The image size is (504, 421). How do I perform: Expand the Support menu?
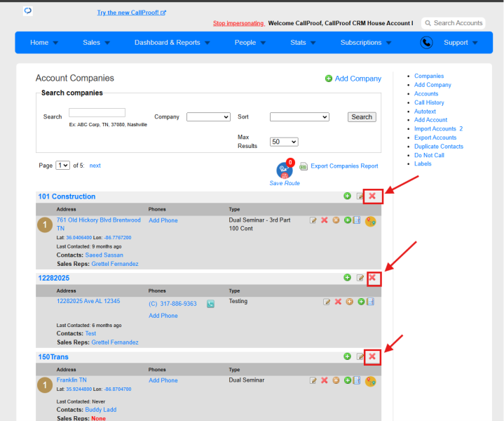(x=461, y=43)
